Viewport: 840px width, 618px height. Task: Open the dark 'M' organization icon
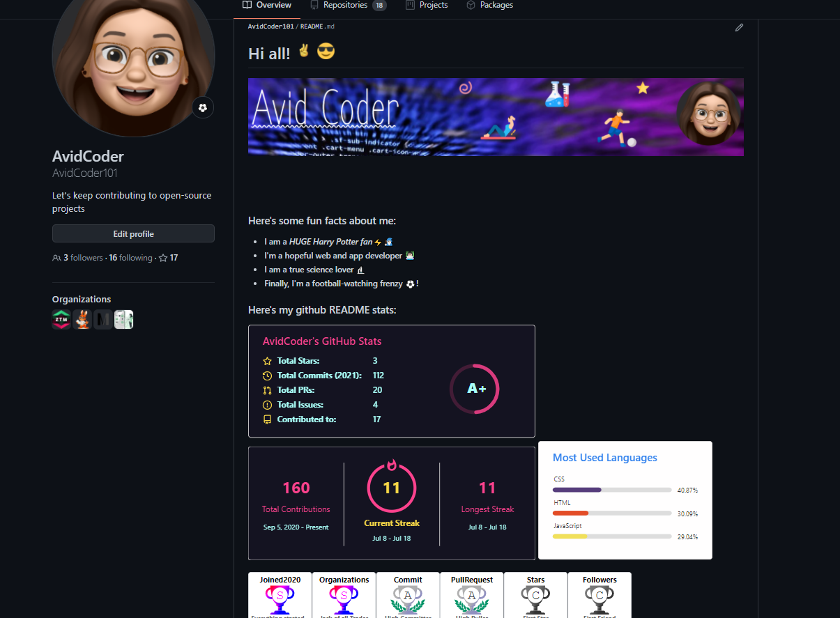click(103, 319)
